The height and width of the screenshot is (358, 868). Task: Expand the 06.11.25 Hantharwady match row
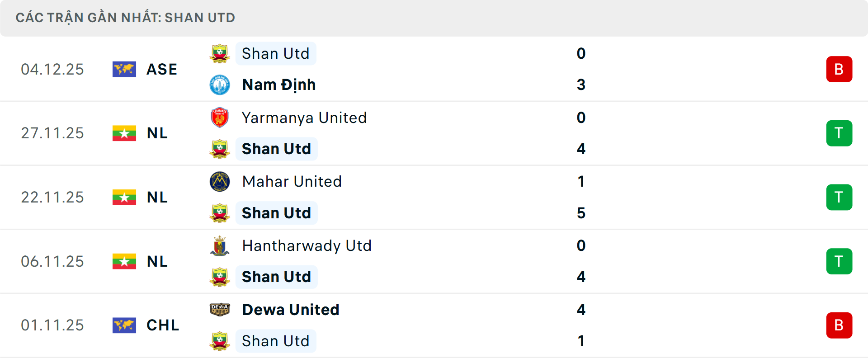click(x=434, y=261)
